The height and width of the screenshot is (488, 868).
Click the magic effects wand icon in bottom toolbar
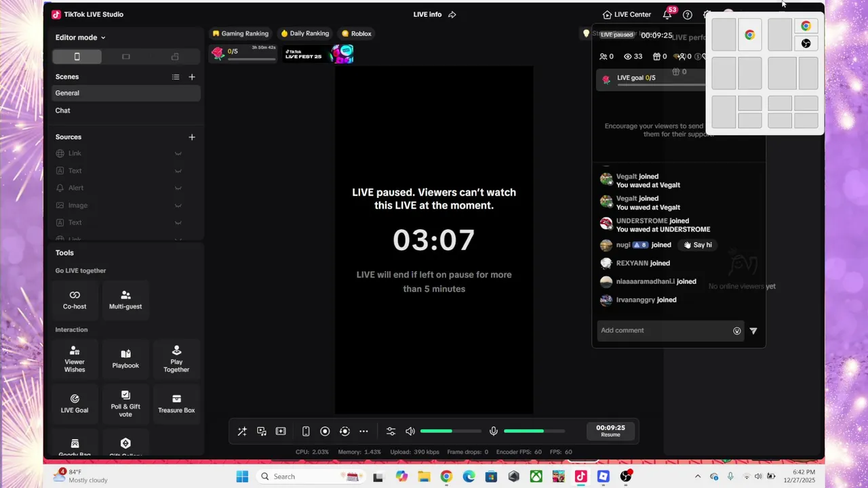coord(242,431)
